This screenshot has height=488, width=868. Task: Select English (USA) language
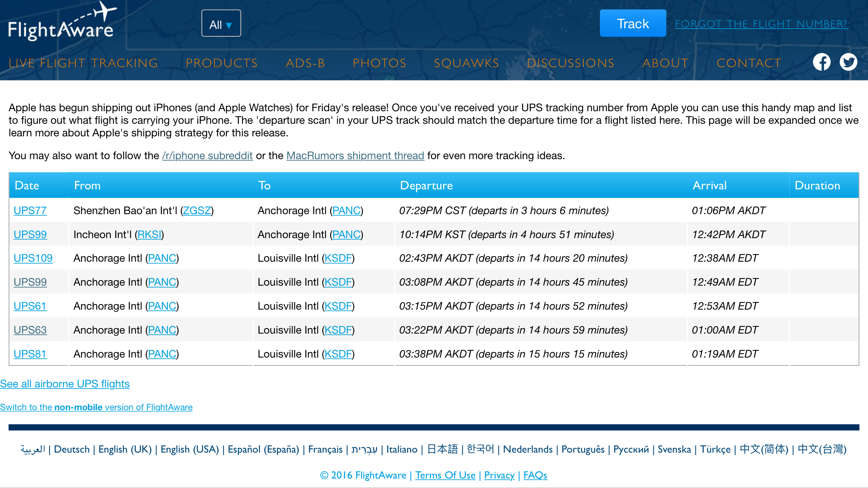point(189,449)
